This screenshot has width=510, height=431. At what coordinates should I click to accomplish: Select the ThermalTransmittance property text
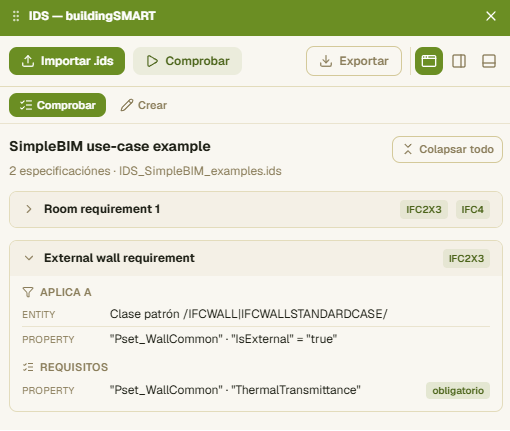235,390
